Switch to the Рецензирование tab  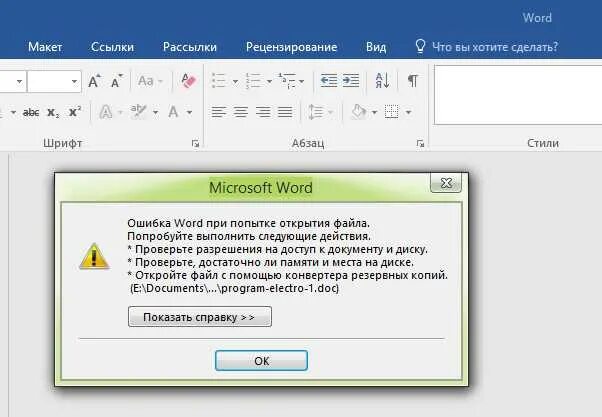(x=291, y=47)
